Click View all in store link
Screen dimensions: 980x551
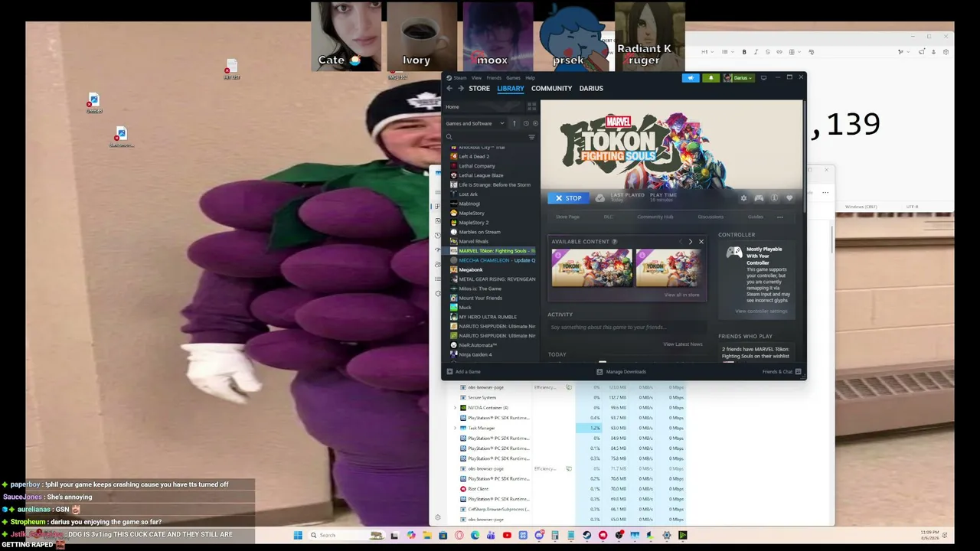[x=681, y=295]
